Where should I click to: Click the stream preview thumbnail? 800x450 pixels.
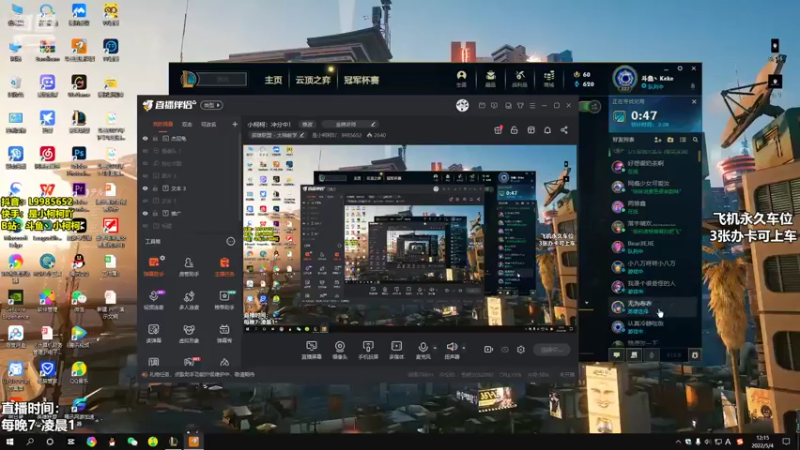click(x=410, y=239)
